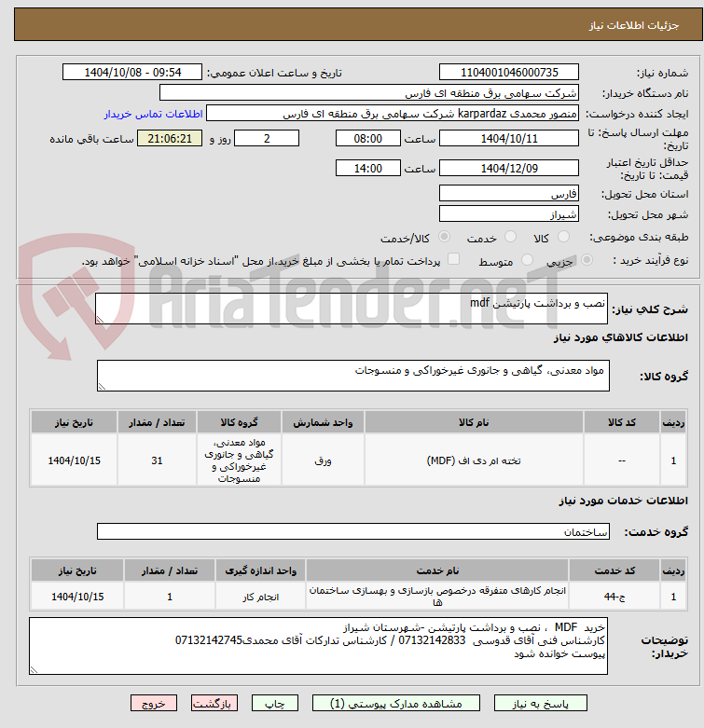
Task: Select the 'کالا' radio button
Action: pyautogui.click(x=563, y=237)
